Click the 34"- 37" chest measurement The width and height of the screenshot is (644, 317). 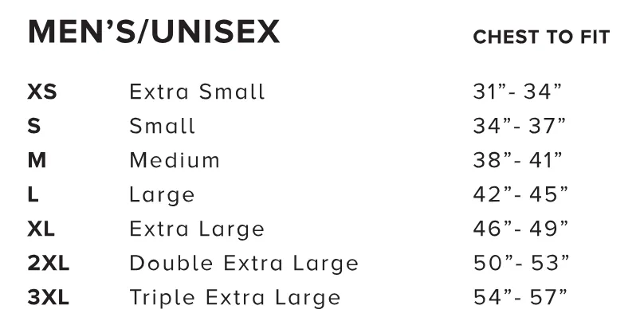coord(519,126)
